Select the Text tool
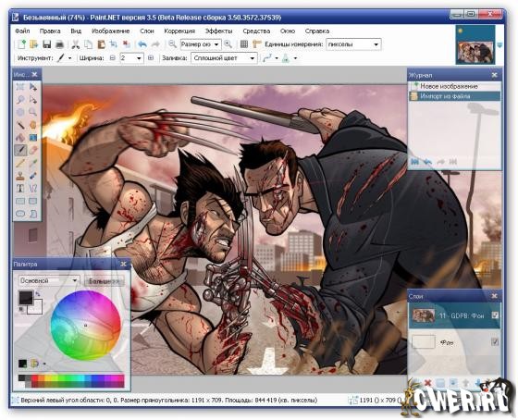This screenshot has height=420, width=518. [x=20, y=189]
